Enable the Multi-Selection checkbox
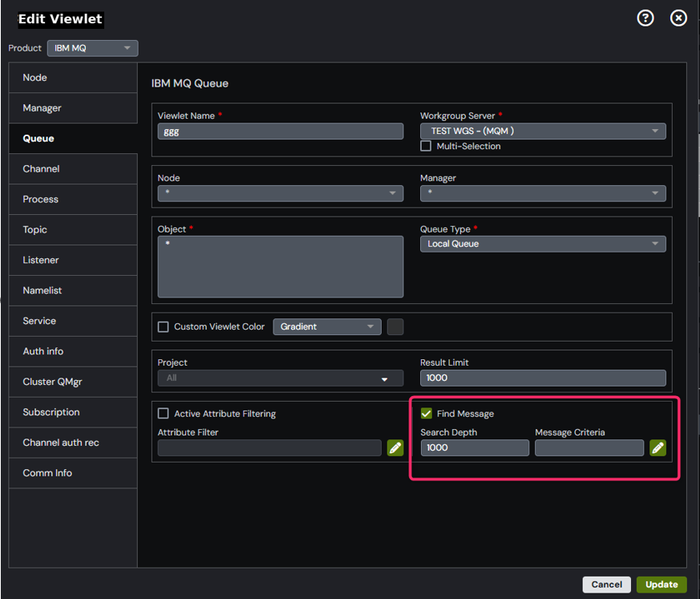The image size is (700, 599). (x=426, y=146)
